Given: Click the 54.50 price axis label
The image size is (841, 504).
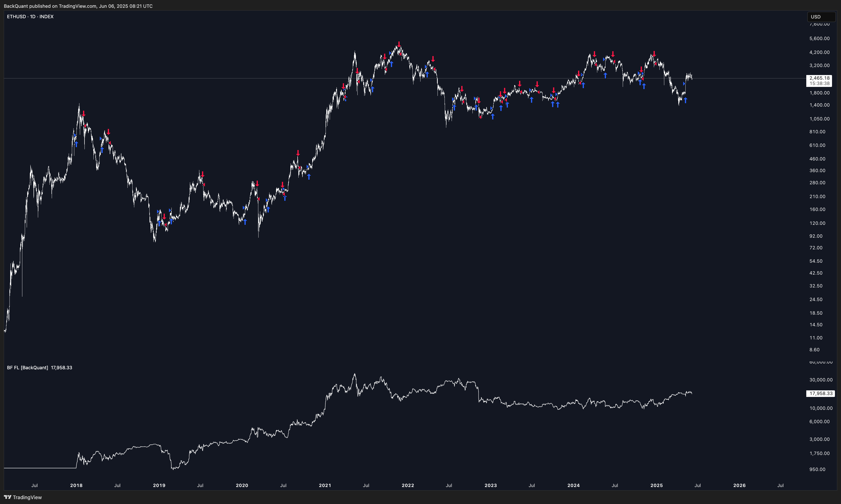Looking at the screenshot, I should coord(816,261).
